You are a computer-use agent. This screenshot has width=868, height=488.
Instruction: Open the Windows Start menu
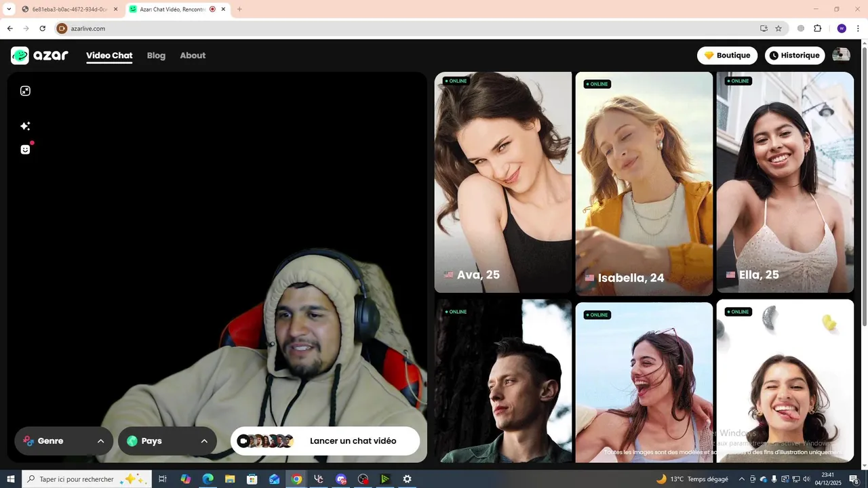[11, 479]
